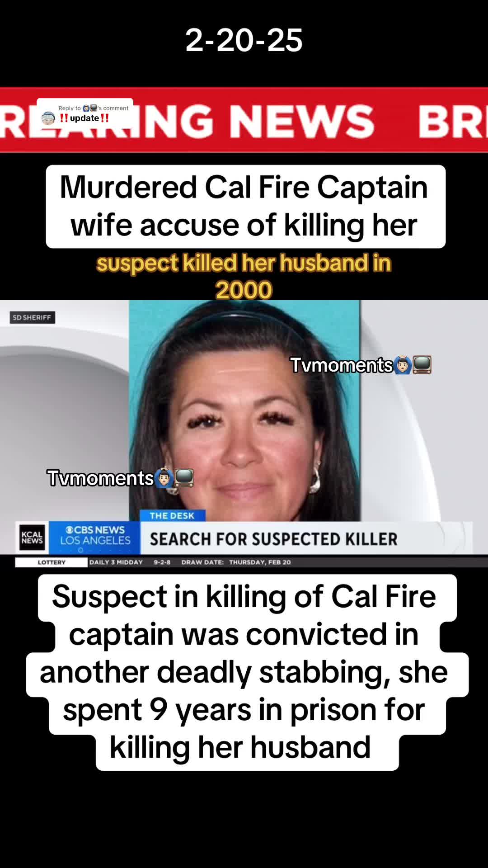488x868 pixels.
Task: Tap yellow 'suspect killed her husband in 2000' text
Action: [244, 276]
